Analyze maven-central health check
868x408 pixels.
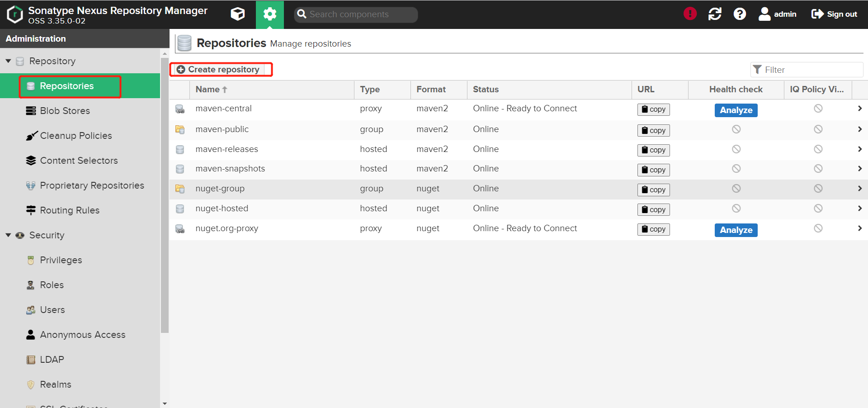(736, 110)
